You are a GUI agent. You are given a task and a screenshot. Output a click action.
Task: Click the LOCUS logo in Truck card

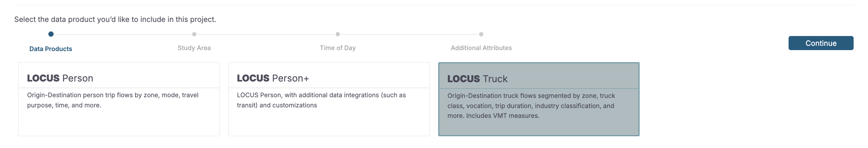coord(463,79)
